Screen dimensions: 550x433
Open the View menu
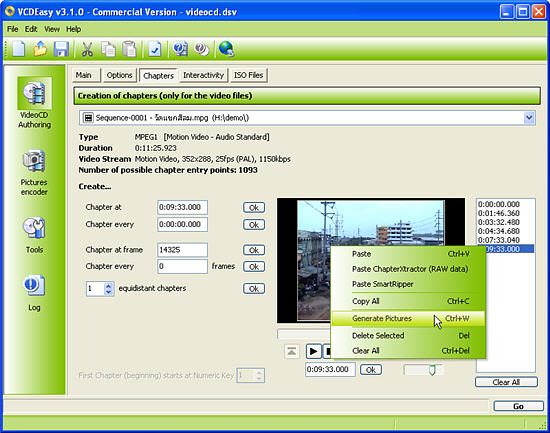click(52, 29)
